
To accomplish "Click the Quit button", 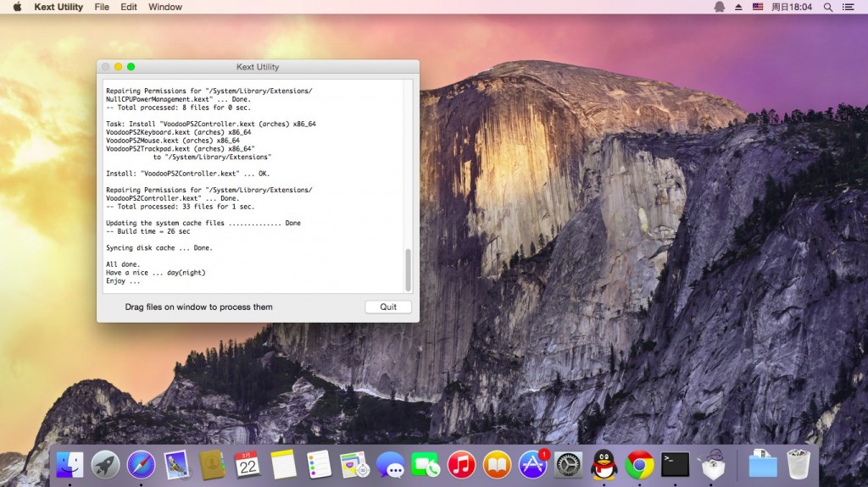I will click(x=388, y=307).
